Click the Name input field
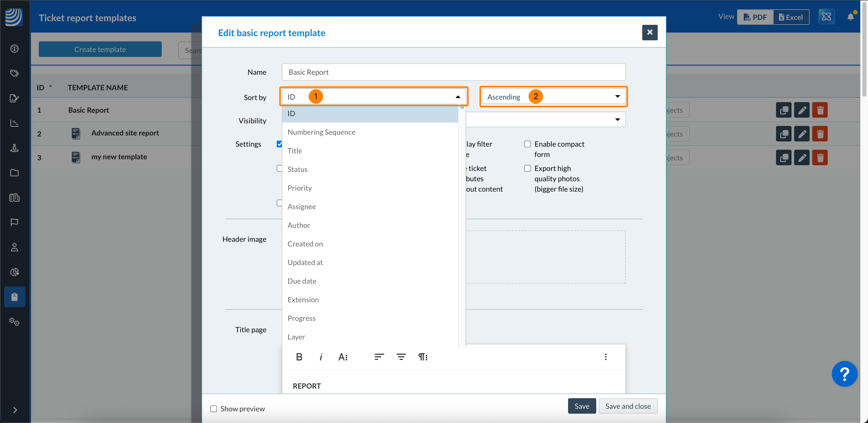The image size is (868, 423). [453, 72]
